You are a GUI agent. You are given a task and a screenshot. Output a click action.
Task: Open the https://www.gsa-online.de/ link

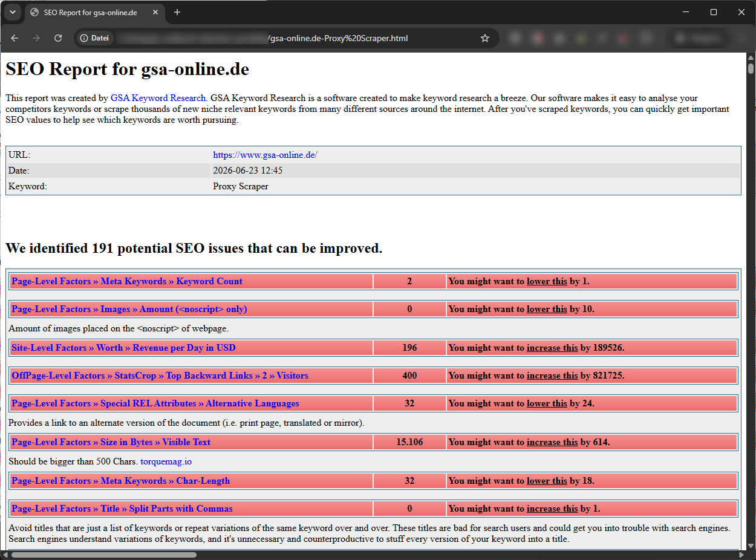click(x=265, y=155)
